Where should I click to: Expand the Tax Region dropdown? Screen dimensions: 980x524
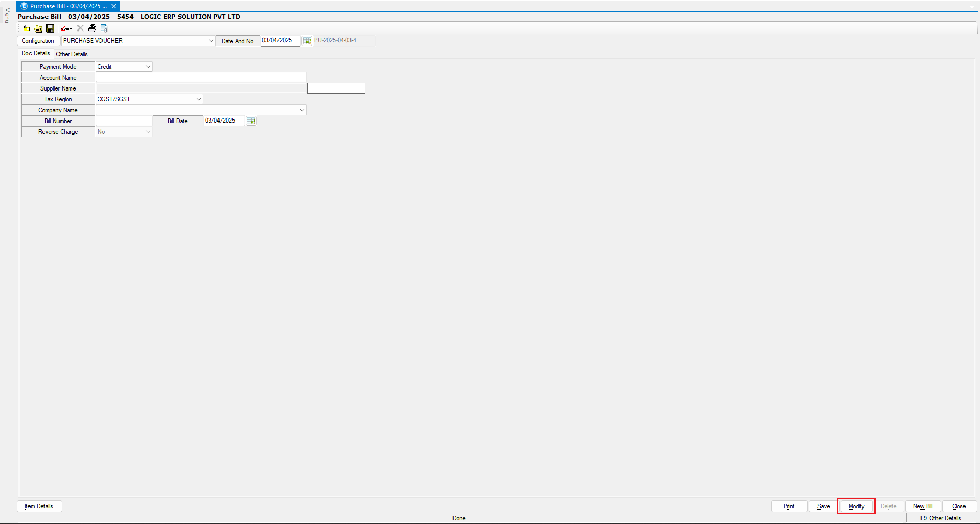coord(198,99)
